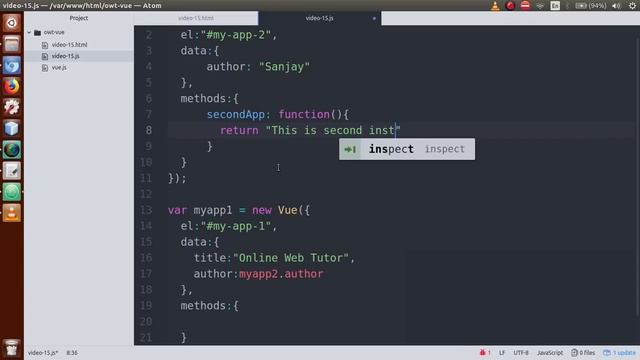
Task: Open the En keyboard layout indicator
Action: tap(555, 6)
